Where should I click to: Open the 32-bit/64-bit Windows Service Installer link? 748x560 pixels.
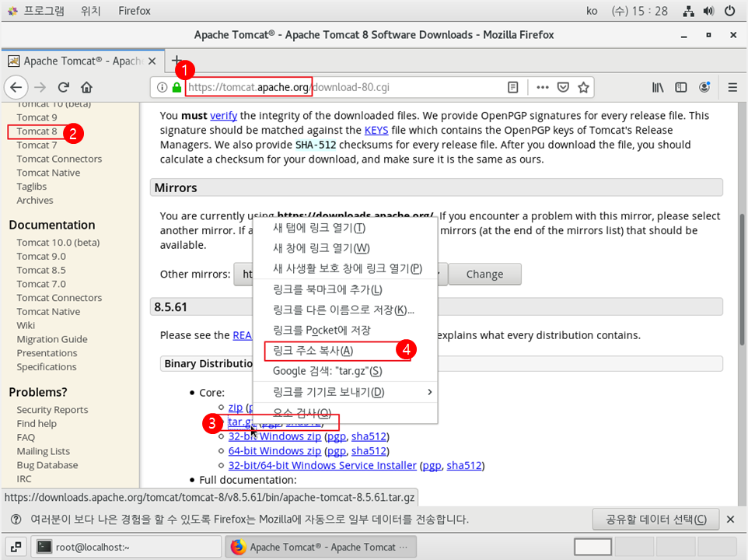click(x=323, y=466)
